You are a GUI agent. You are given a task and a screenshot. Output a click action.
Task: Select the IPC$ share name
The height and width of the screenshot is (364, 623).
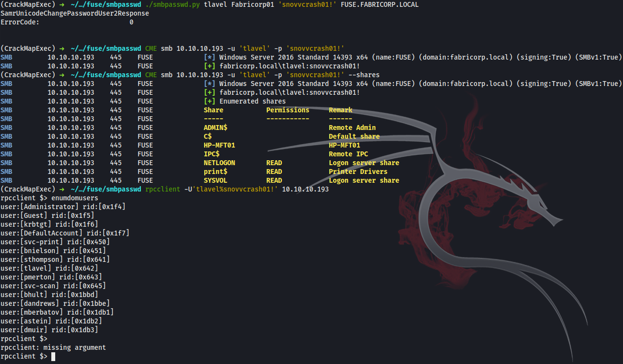[x=212, y=154]
